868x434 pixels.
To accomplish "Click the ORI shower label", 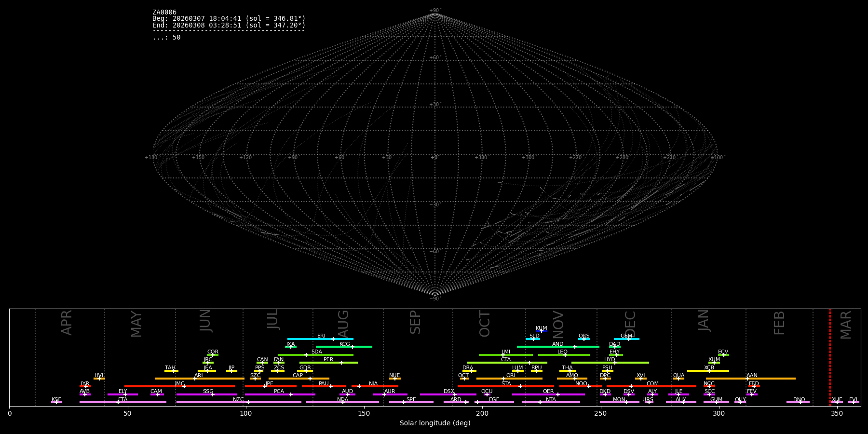I will point(511,376).
